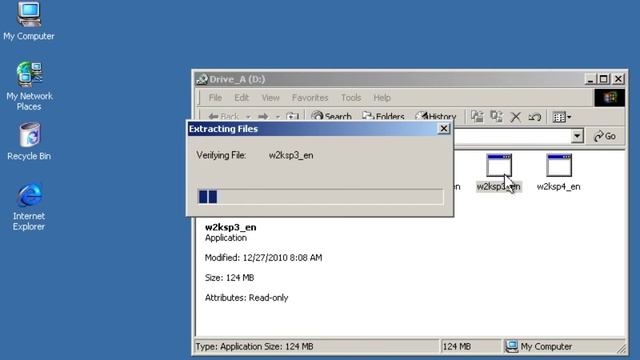The height and width of the screenshot is (360, 640).
Task: Minimize the Drive_A (D:) window
Action: [590, 79]
